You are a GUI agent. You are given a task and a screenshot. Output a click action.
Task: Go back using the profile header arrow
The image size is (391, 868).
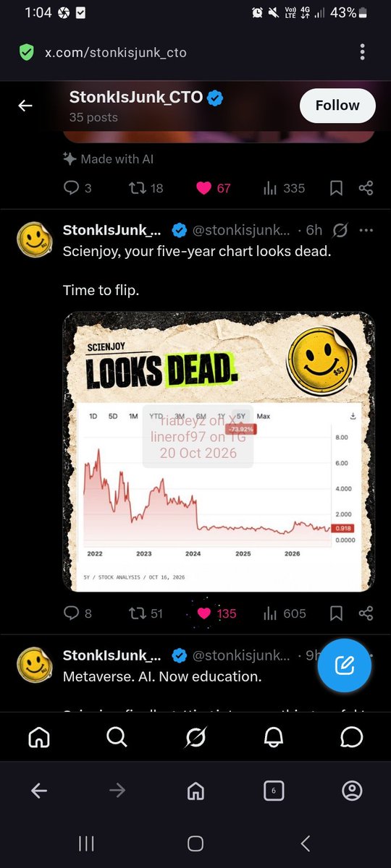tap(25, 106)
